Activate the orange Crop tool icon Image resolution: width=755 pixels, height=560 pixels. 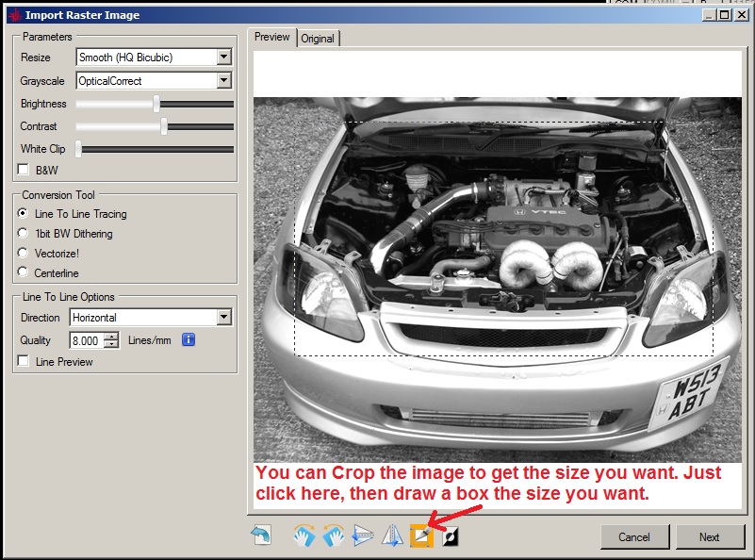pyautogui.click(x=421, y=535)
